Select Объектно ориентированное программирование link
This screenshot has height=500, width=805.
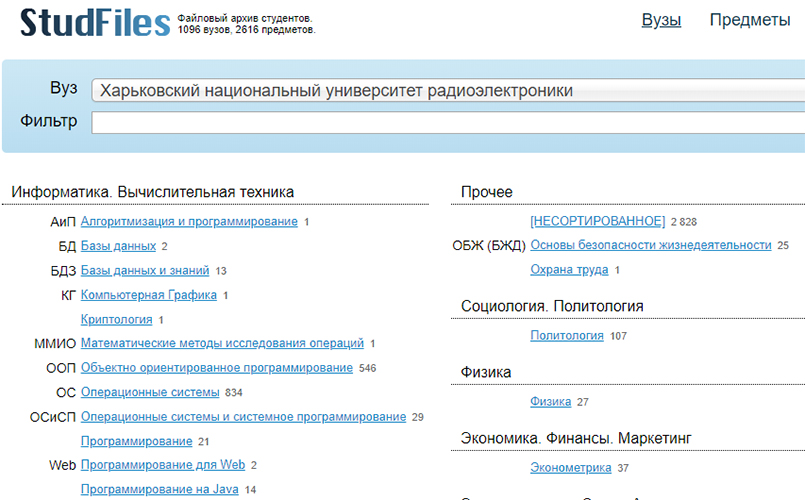coord(216,368)
